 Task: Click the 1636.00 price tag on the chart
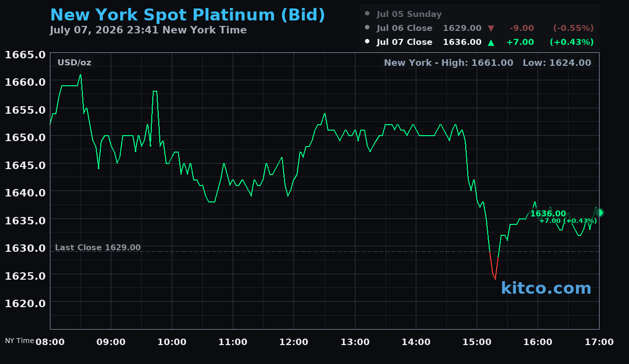[x=548, y=213]
